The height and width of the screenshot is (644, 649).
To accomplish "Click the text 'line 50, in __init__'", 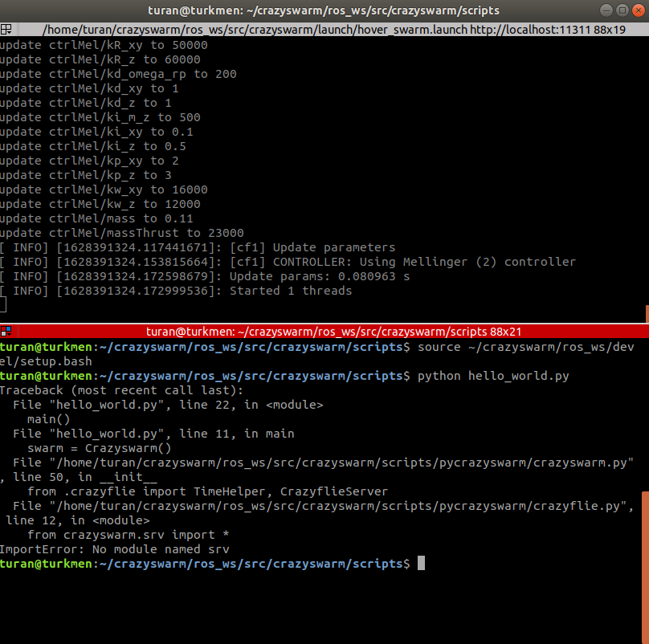I will [85, 477].
